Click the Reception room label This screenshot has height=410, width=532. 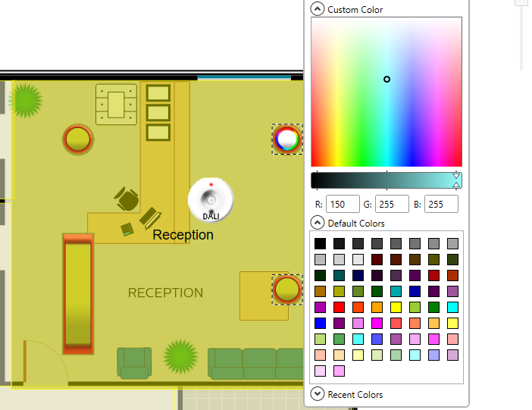point(183,235)
